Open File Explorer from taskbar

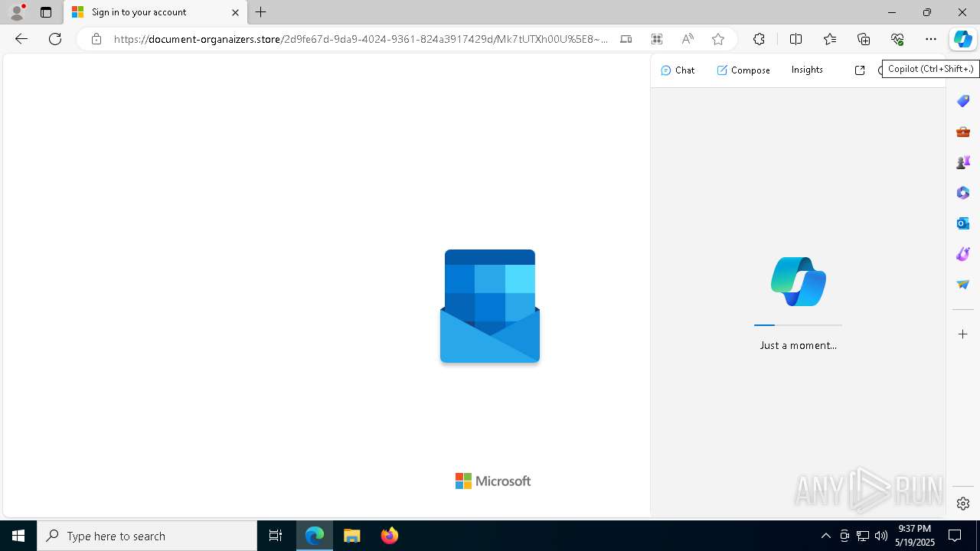click(x=351, y=536)
